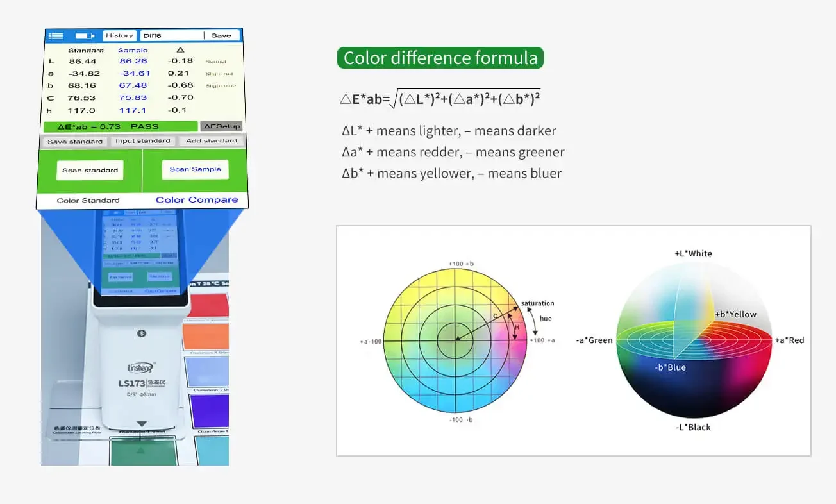The width and height of the screenshot is (836, 504).
Task: Click the Save standard button
Action: (75, 141)
